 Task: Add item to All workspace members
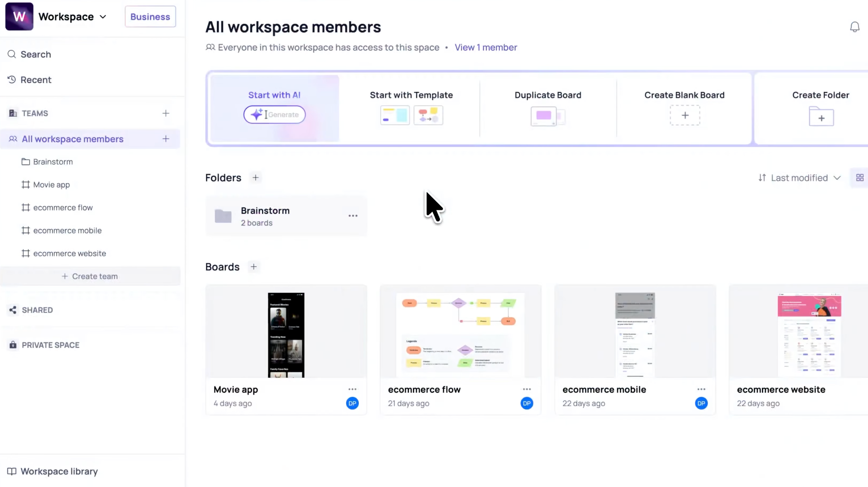point(166,139)
